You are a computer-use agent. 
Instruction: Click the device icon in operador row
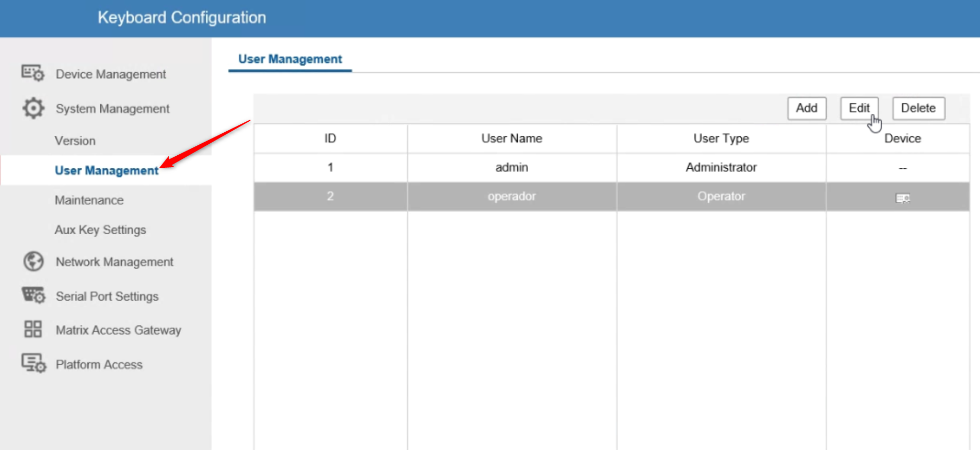click(x=903, y=198)
